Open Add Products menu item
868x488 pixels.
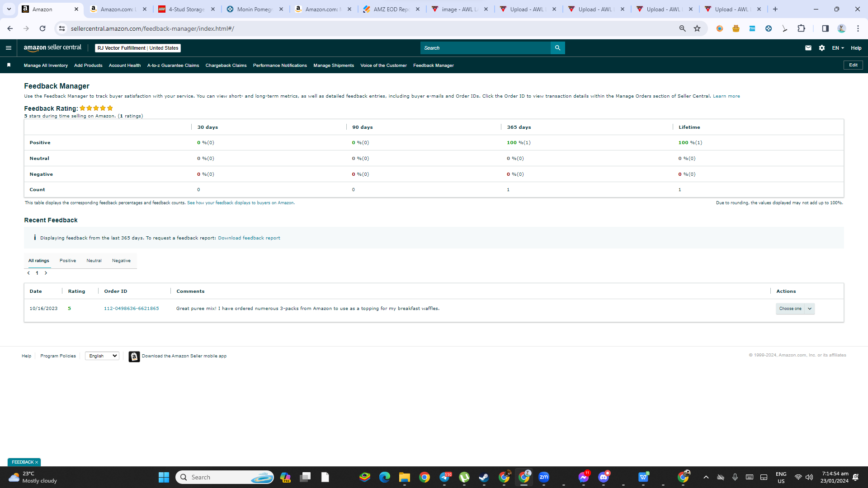(x=88, y=66)
